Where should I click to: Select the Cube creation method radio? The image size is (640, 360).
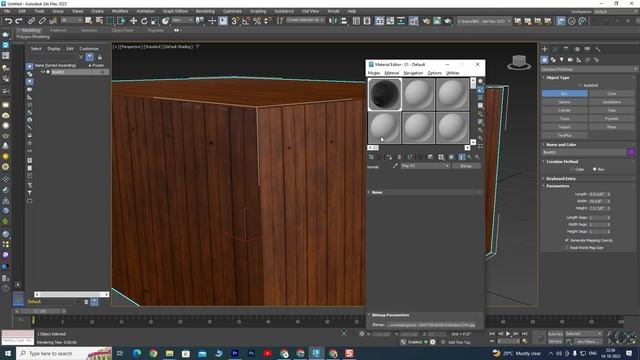pyautogui.click(x=572, y=169)
